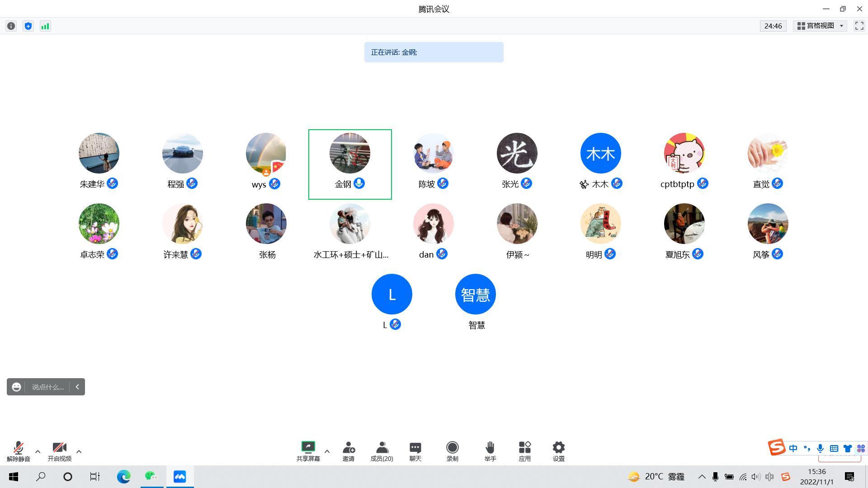Click 陈坡's muted microphone icon

coord(443,183)
